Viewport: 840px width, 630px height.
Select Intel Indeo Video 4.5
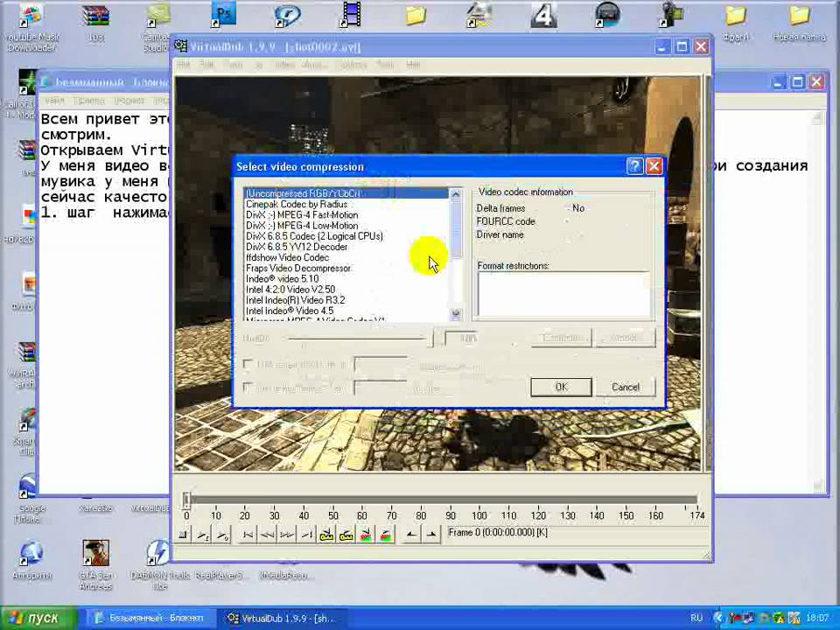(x=346, y=311)
